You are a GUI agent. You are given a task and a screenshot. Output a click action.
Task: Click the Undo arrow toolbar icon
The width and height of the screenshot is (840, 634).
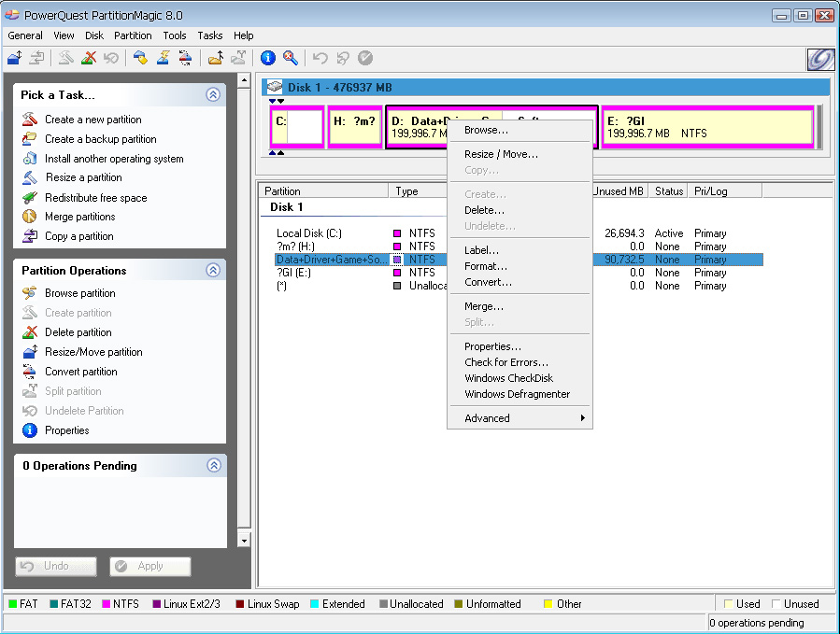tap(320, 57)
